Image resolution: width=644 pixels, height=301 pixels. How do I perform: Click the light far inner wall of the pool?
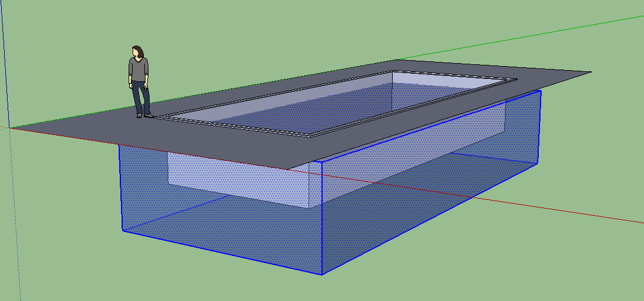click(444, 79)
